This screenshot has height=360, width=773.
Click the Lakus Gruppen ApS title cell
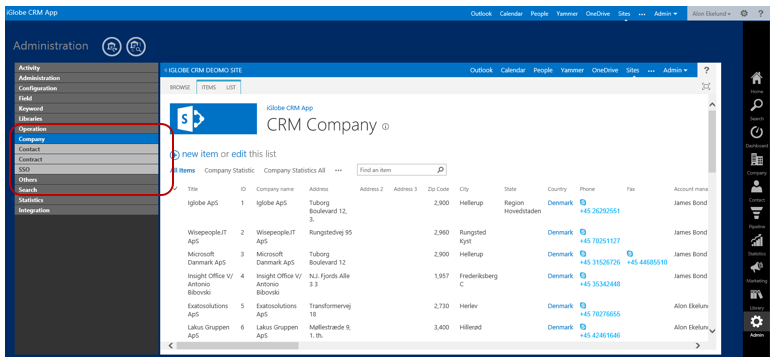tap(209, 331)
